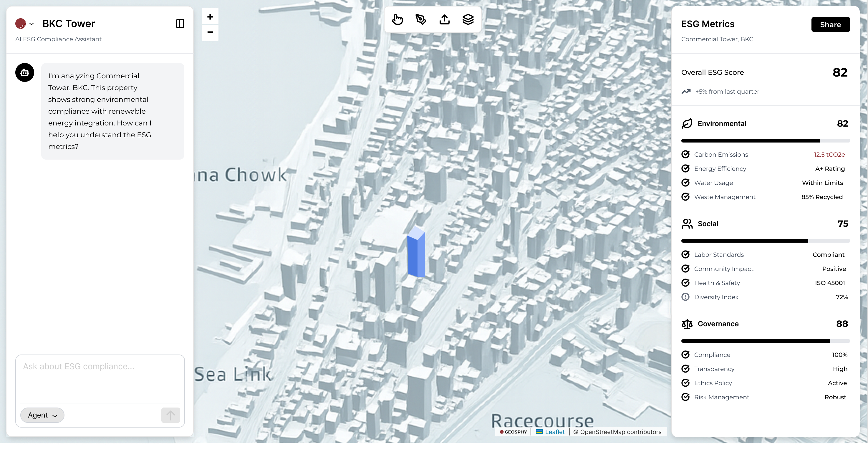
Task: Click the export map icon
Action: 444,19
